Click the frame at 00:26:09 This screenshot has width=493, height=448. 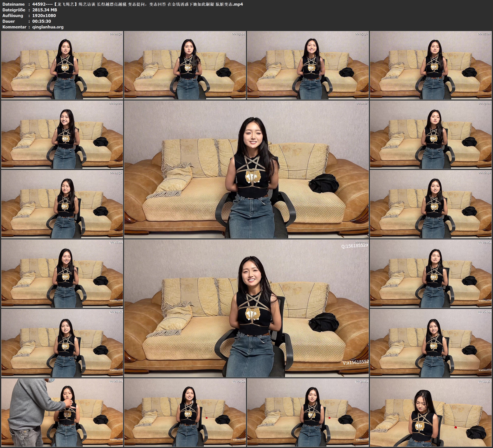coord(431,343)
